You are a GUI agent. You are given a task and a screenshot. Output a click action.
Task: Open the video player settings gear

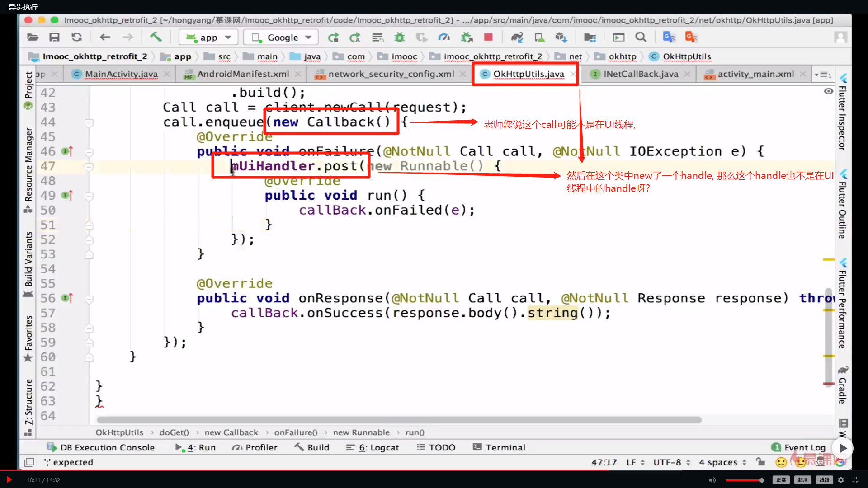pyautogui.click(x=841, y=480)
